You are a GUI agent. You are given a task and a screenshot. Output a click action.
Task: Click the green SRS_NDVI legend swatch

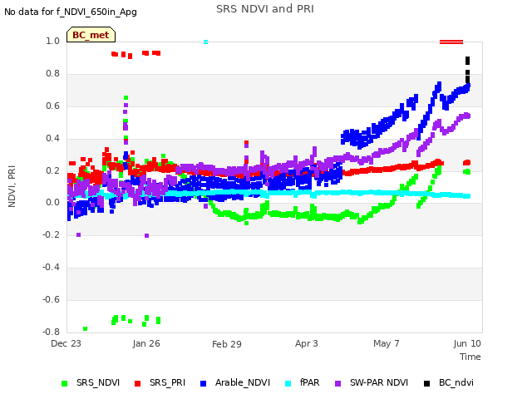pos(64,383)
